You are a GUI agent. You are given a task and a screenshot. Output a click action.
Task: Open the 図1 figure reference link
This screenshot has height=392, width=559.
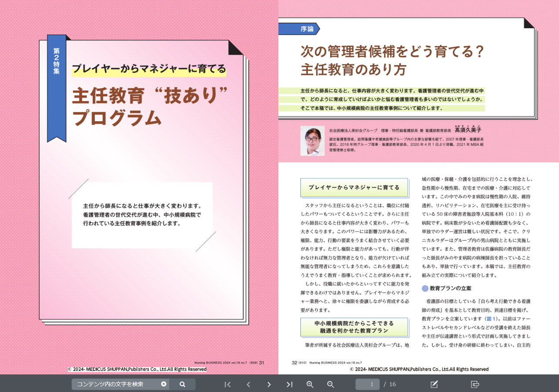point(492,319)
